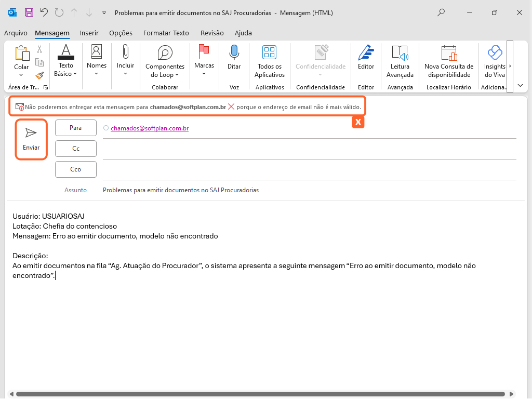
Task: Switch to the Inserir tab
Action: click(x=89, y=33)
